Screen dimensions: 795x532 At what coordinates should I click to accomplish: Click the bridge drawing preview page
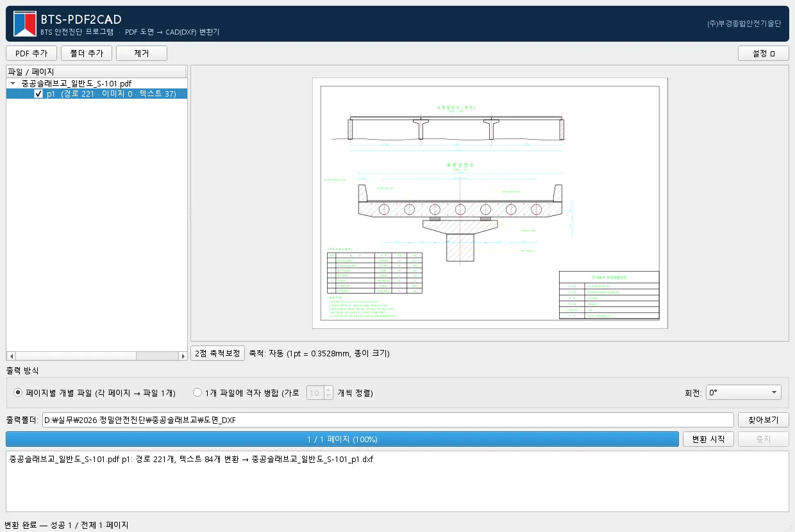(490, 203)
